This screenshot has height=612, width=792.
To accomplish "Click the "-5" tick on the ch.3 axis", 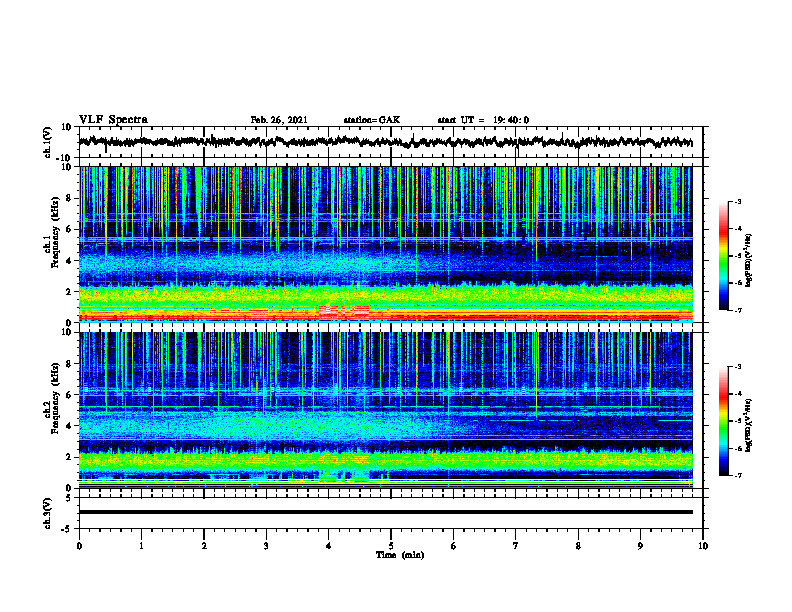I will [68, 529].
